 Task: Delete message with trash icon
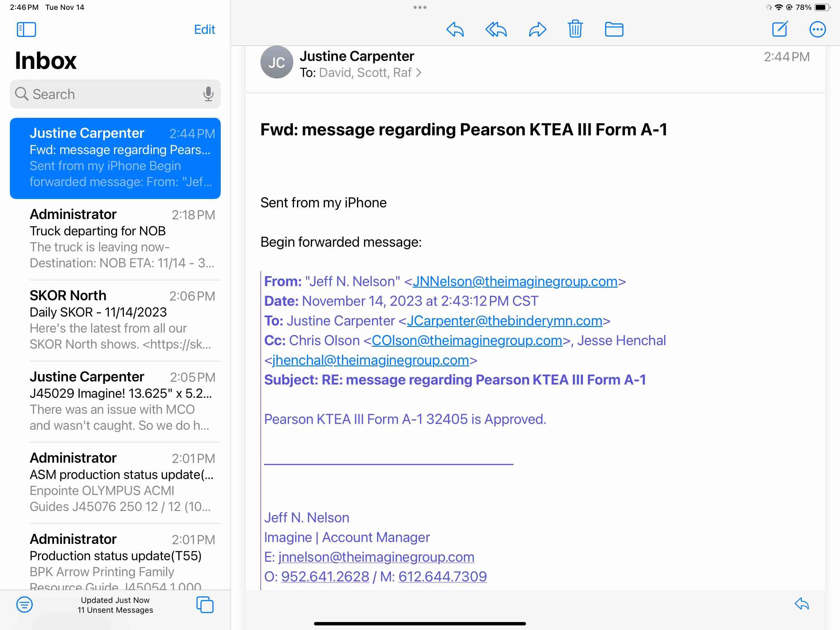(x=575, y=29)
